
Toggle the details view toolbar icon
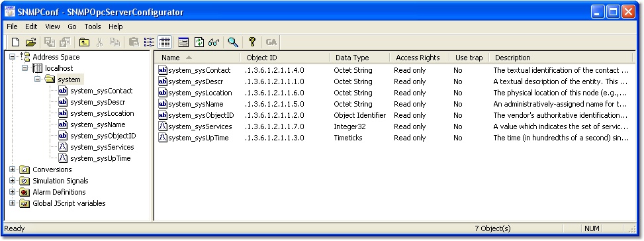[x=164, y=42]
